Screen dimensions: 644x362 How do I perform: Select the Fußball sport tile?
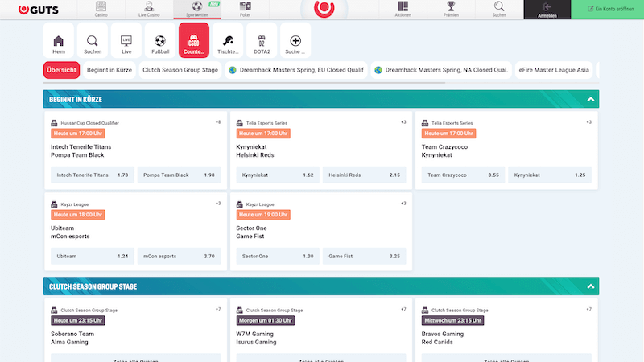click(x=160, y=40)
